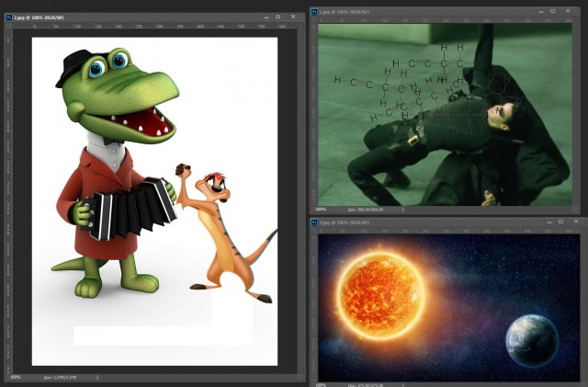Image resolution: width=588 pixels, height=387 pixels.
Task: Click the chemical formula overlay on Matrix photo
Action: 427,88
